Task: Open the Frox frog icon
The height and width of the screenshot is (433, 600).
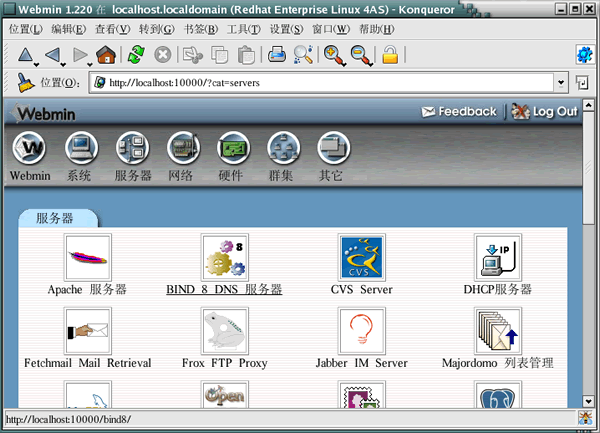Action: point(225,331)
